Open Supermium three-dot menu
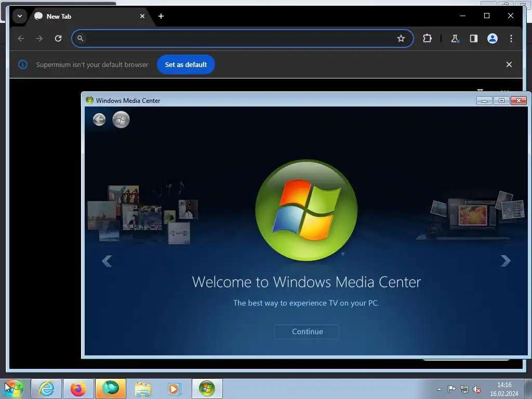The height and width of the screenshot is (399, 532). coord(511,38)
